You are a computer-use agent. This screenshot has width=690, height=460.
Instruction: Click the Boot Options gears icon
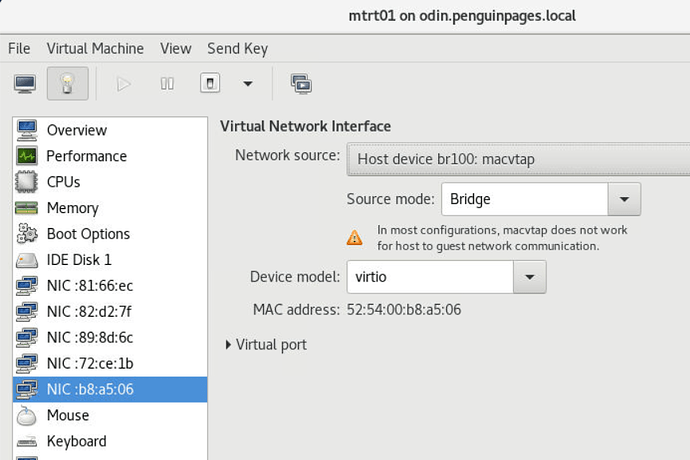(27, 234)
